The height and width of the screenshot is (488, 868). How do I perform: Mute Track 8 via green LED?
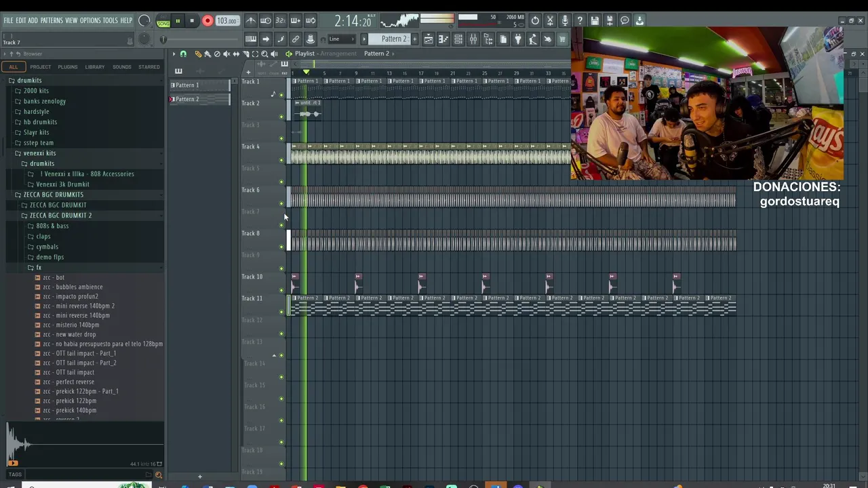[x=282, y=247]
